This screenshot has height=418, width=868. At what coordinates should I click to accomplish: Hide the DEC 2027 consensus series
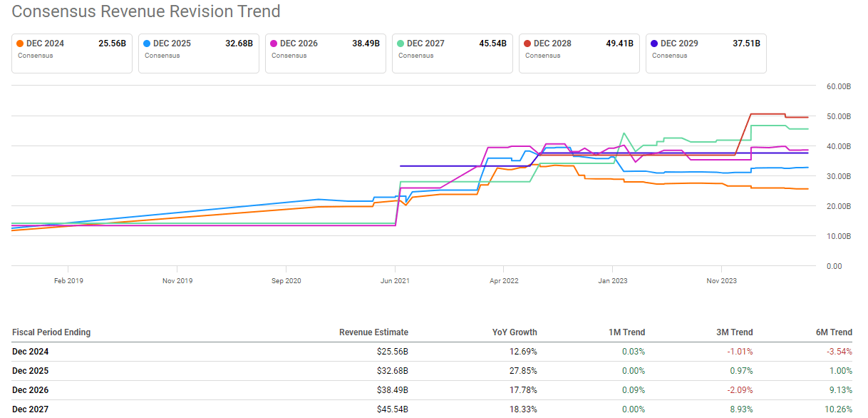pos(452,52)
